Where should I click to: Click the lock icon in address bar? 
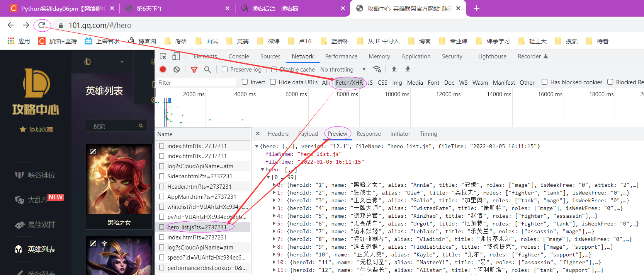60,25
